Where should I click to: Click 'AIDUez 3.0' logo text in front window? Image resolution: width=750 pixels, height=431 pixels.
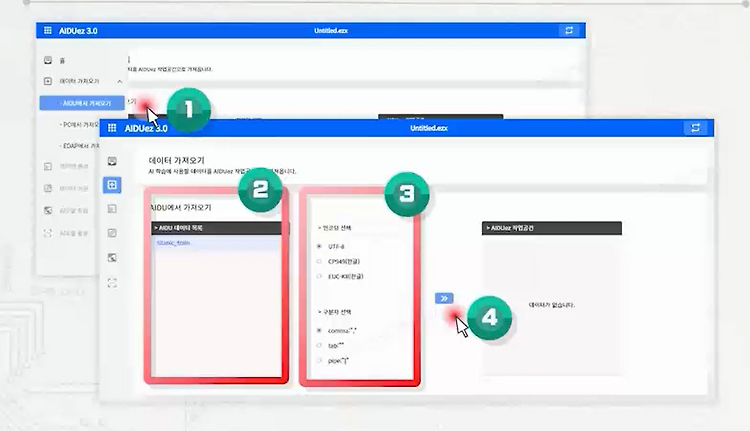[x=146, y=128]
